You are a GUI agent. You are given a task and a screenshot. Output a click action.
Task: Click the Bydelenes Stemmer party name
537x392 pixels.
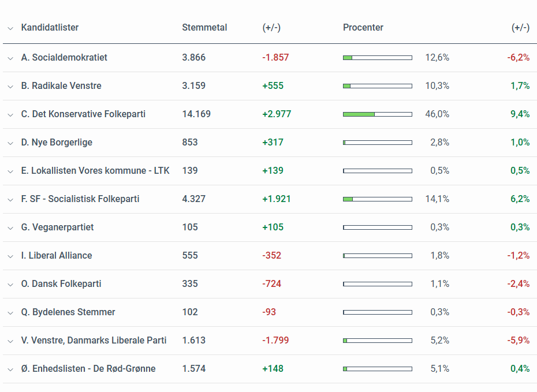[68, 312]
